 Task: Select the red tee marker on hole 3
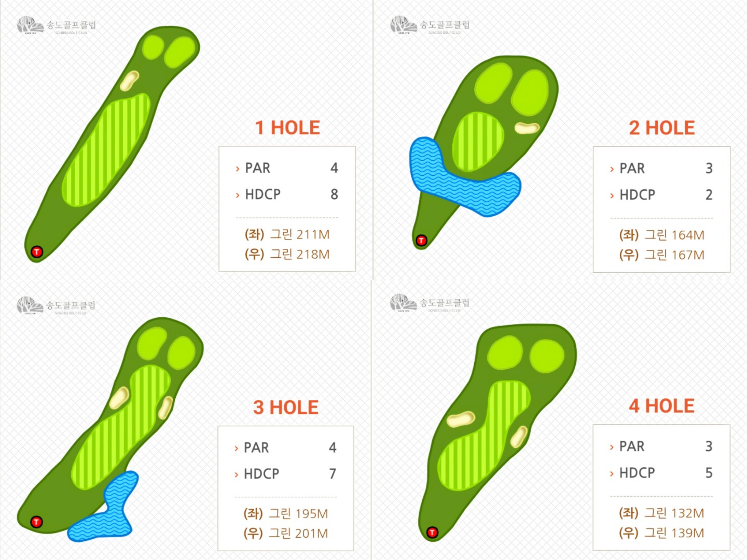[x=36, y=522]
